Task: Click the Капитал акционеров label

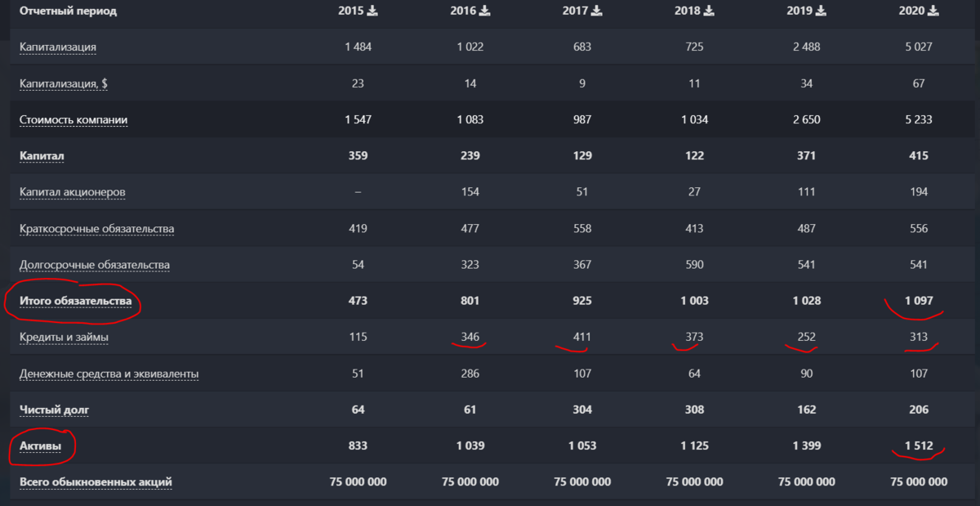Action: pyautogui.click(x=73, y=192)
